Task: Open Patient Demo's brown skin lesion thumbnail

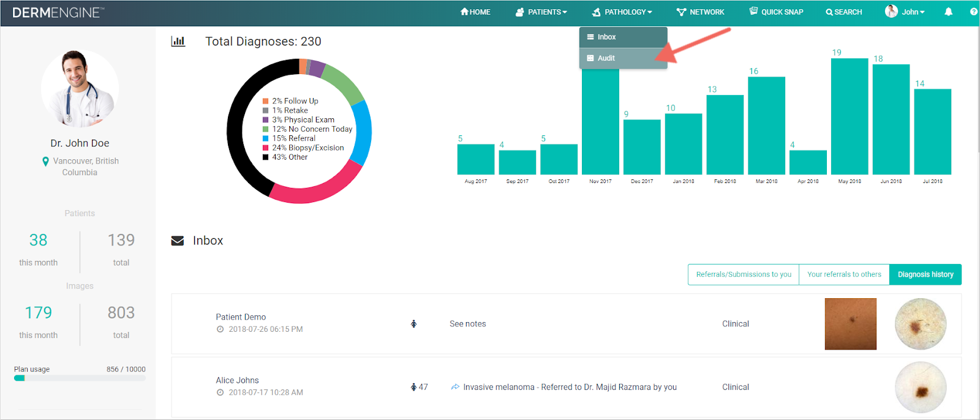Action: coord(850,324)
